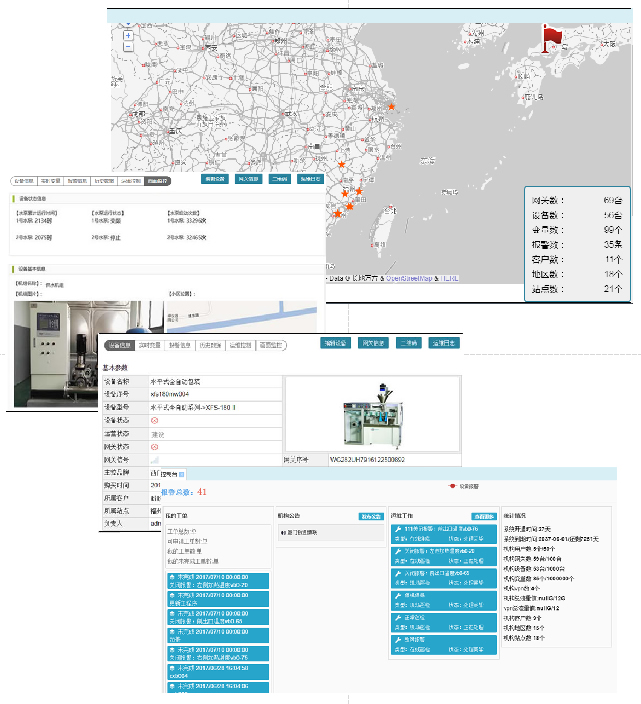Screen dimensions: 641x704
Task: Open the OpenStreetMap attribution link
Action: 414,278
